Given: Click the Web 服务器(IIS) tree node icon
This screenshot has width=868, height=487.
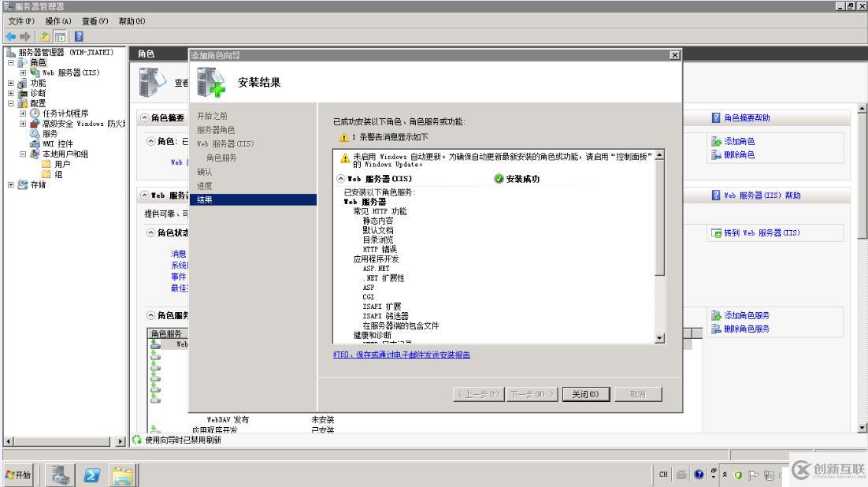Looking at the screenshot, I should 35,72.
